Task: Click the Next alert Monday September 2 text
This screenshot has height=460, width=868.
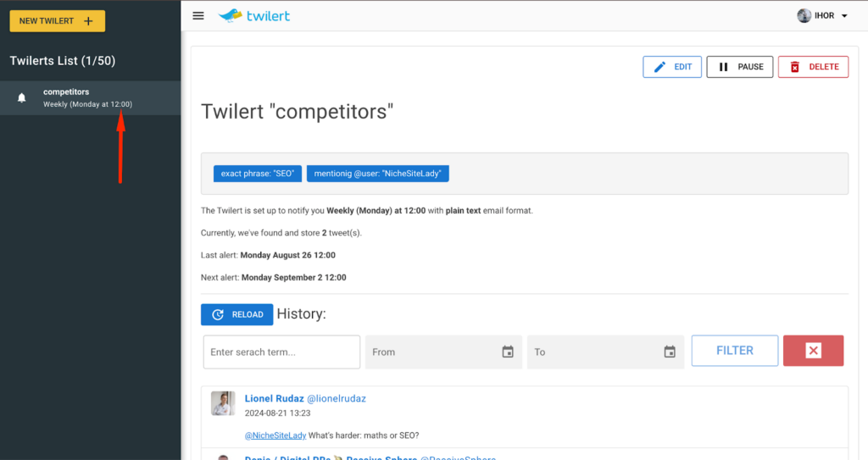Action: (274, 277)
